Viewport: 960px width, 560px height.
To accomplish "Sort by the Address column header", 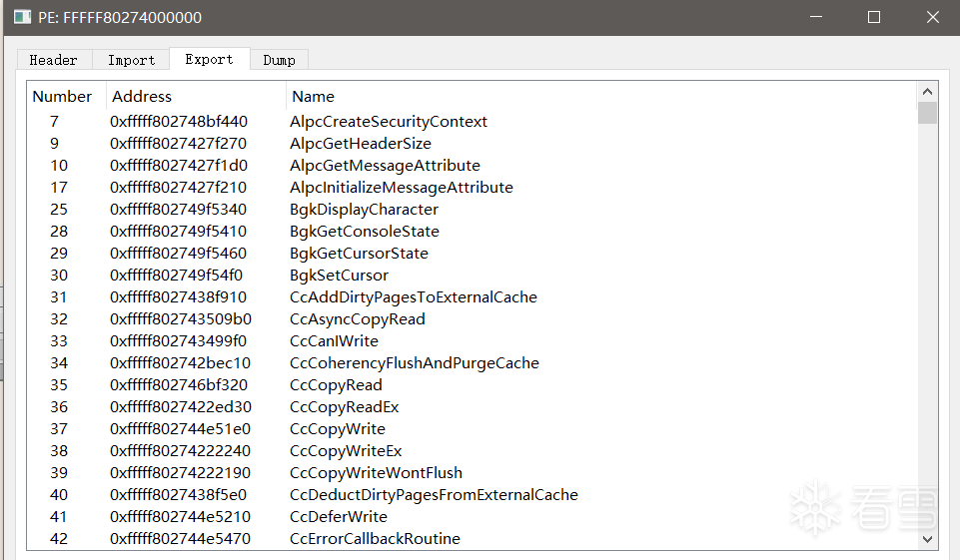I will [142, 97].
